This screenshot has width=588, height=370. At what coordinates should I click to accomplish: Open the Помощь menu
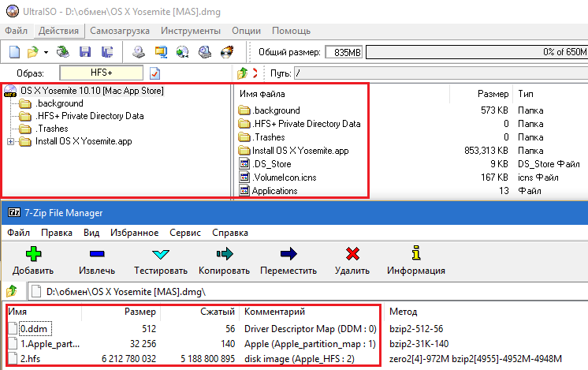[x=291, y=31]
